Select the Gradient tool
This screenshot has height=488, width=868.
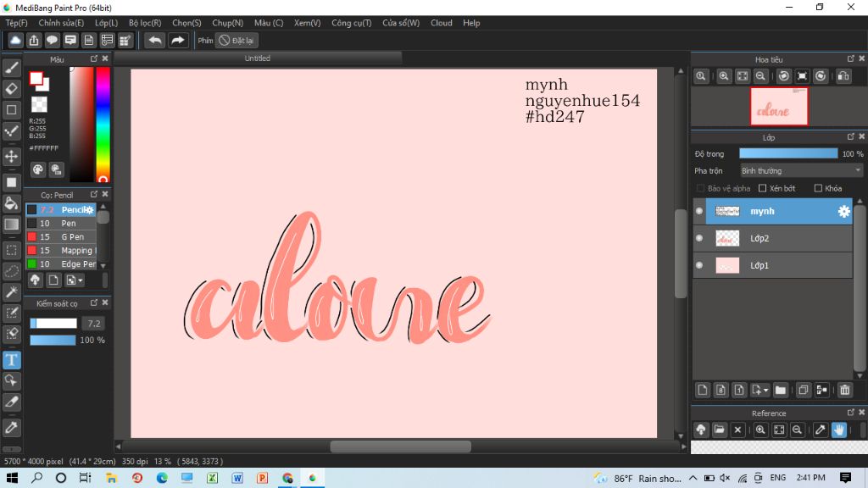point(12,224)
